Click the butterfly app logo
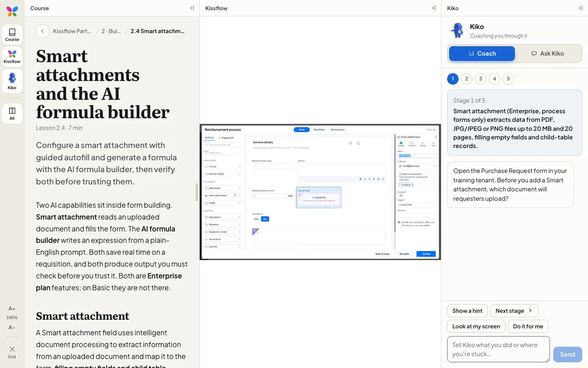 [12, 11]
